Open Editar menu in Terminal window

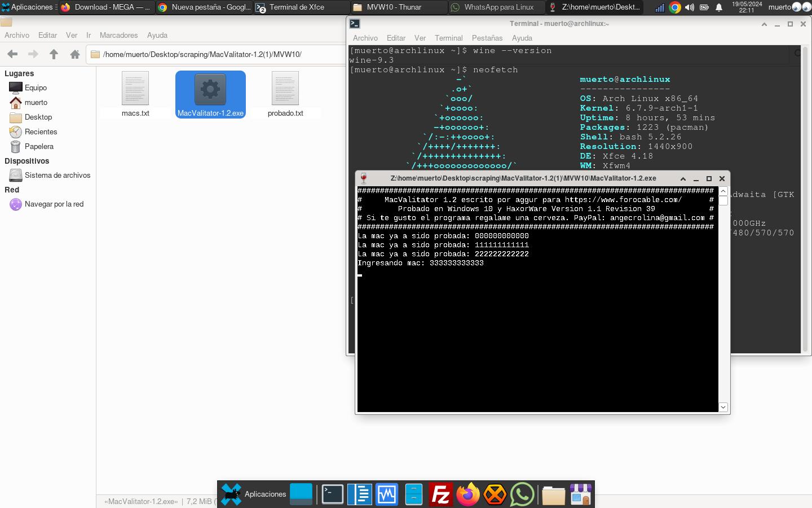396,38
